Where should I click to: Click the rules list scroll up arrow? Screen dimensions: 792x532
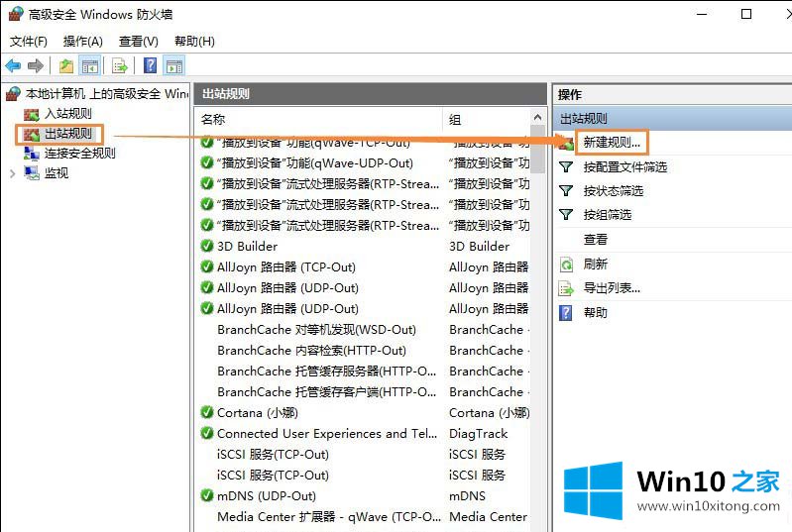coord(538,117)
